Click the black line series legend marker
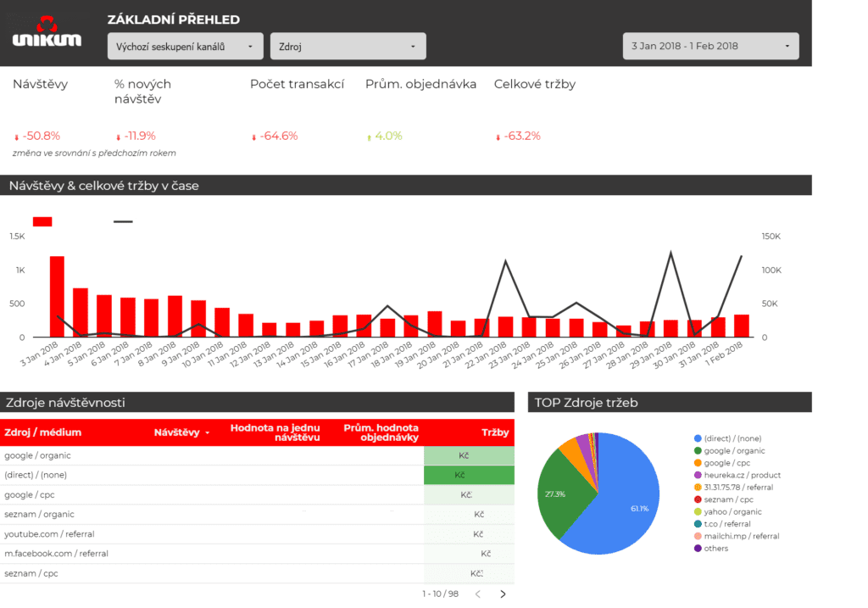This screenshot has width=868, height=608. click(x=124, y=221)
